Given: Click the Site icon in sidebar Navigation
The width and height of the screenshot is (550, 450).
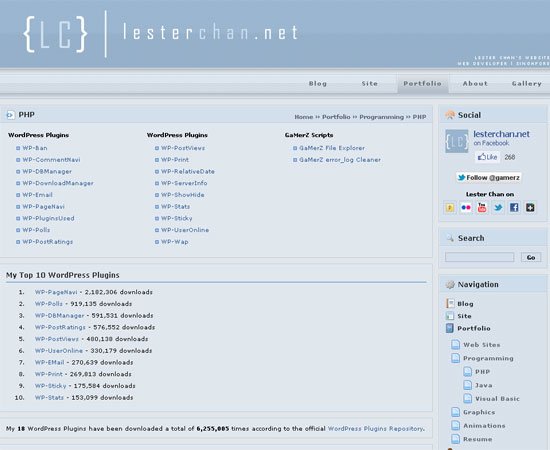Looking at the screenshot, I should (450, 316).
